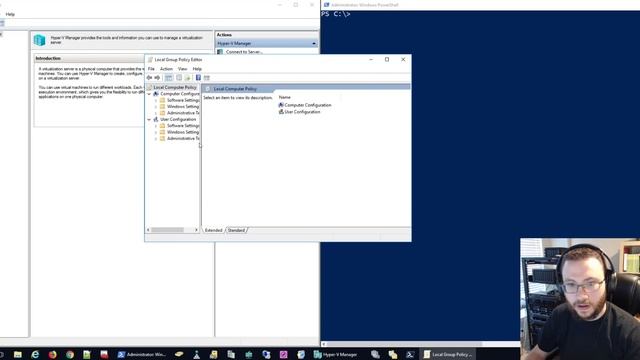
Task: Switch to the Extended tab
Action: pyautogui.click(x=213, y=230)
